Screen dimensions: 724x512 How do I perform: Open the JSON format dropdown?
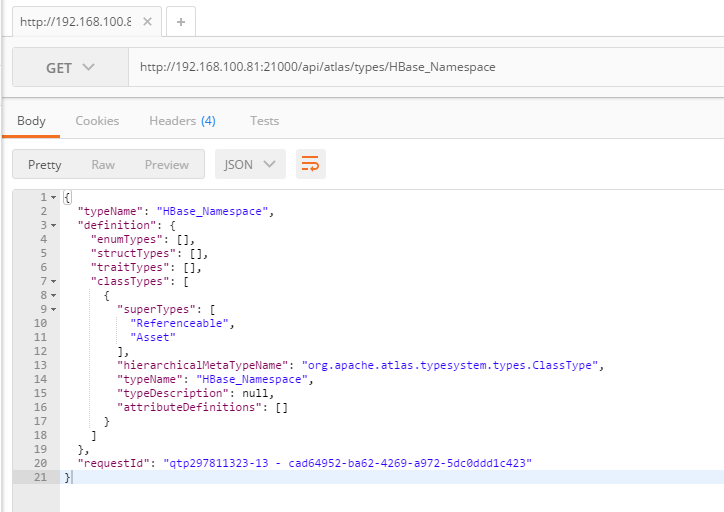250,164
